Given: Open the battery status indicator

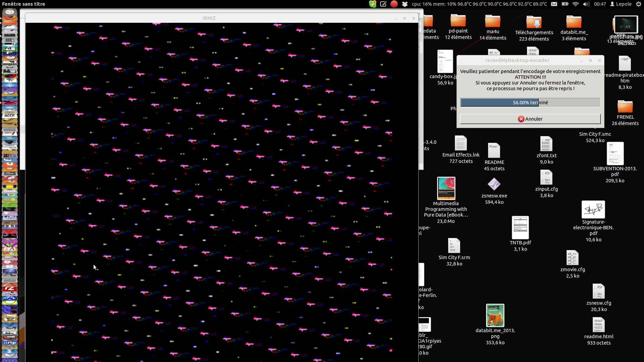Looking at the screenshot, I should [565, 4].
